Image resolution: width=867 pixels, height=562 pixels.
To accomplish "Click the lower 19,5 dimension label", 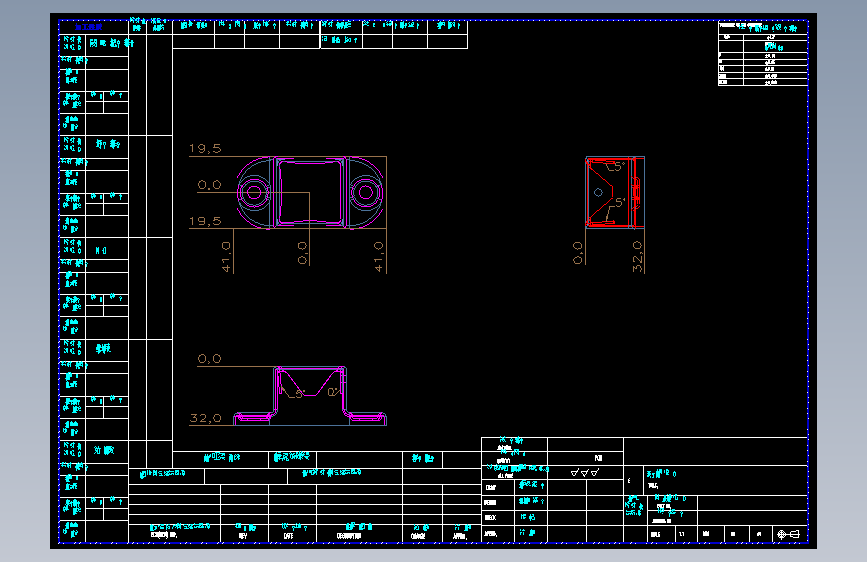I will coord(205,221).
